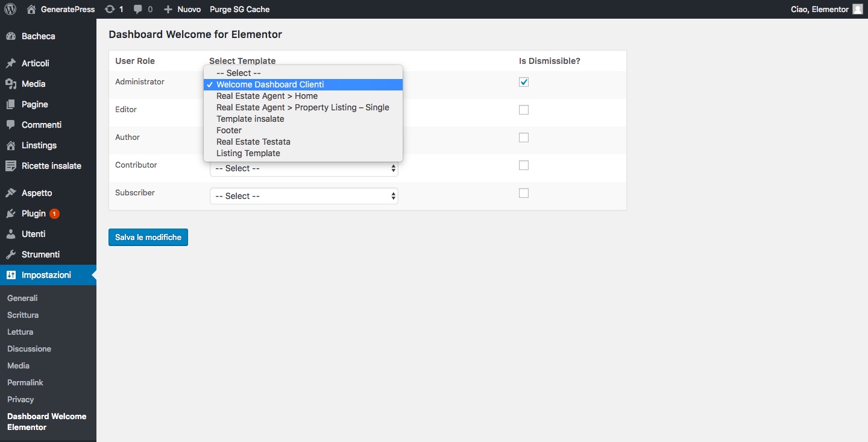Open Strumenti menu item
Screen dimensions: 868x442
point(48,254)
